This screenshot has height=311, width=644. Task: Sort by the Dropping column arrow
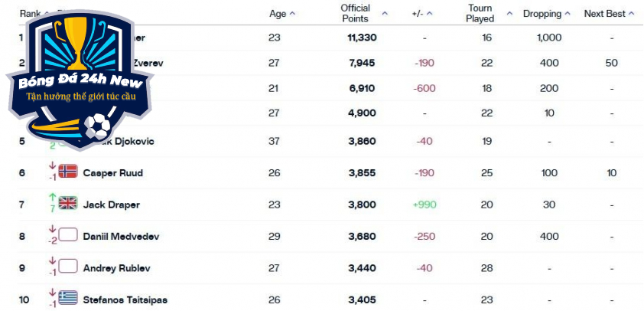tap(568, 14)
